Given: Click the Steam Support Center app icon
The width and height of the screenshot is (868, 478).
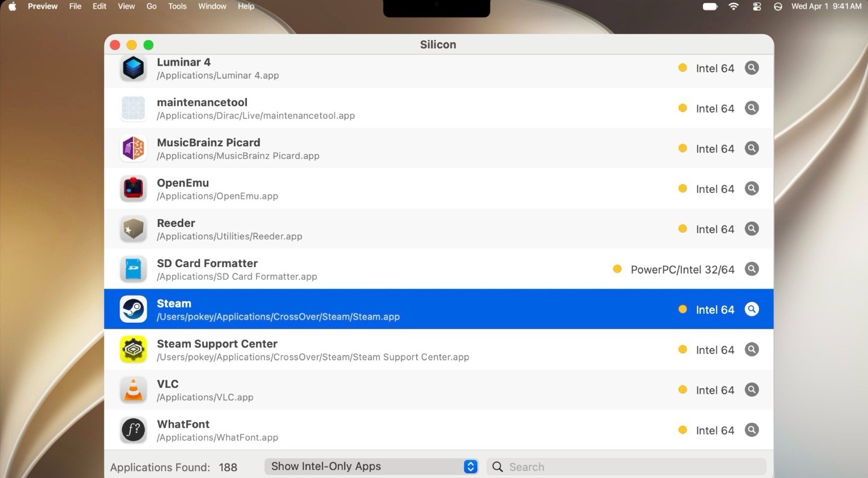Looking at the screenshot, I should (133, 349).
